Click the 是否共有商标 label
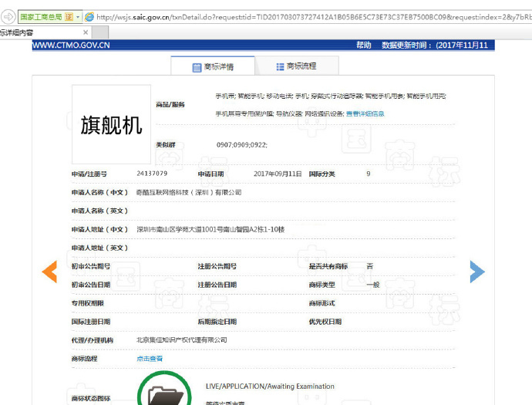The width and height of the screenshot is (532, 405). click(328, 266)
